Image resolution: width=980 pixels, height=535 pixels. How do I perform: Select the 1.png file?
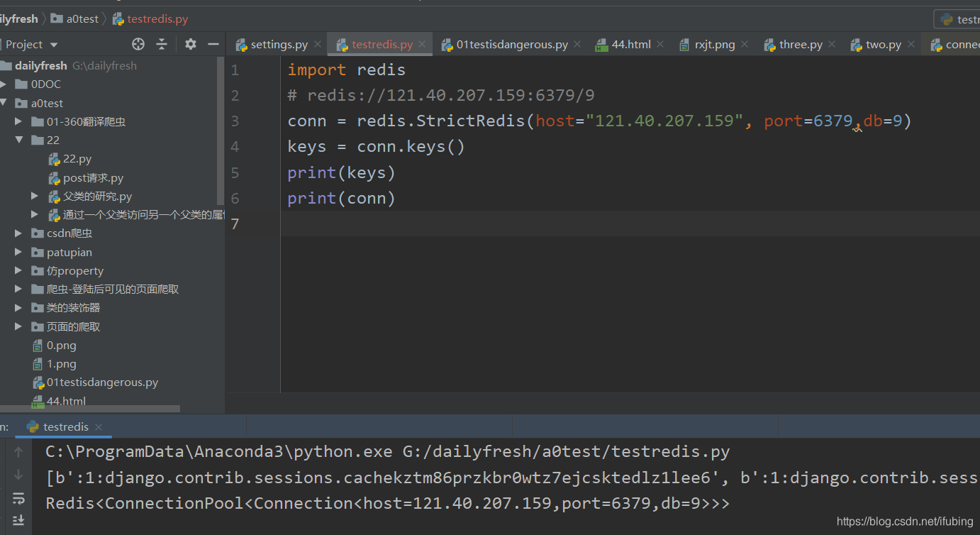point(55,363)
